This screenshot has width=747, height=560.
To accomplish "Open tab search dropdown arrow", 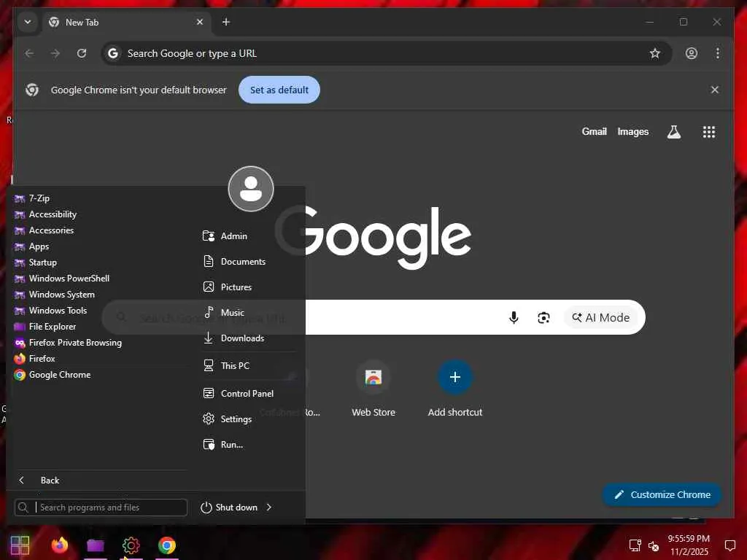I will pyautogui.click(x=28, y=22).
